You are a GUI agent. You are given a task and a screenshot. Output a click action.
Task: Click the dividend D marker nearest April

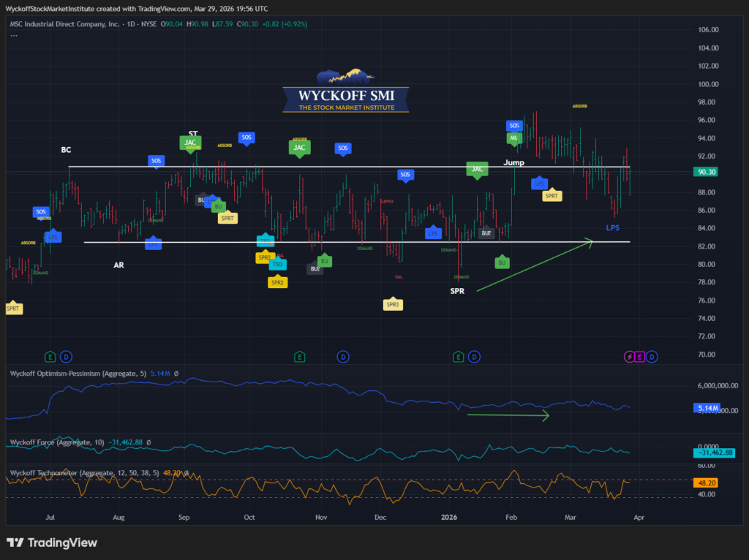[x=652, y=357]
